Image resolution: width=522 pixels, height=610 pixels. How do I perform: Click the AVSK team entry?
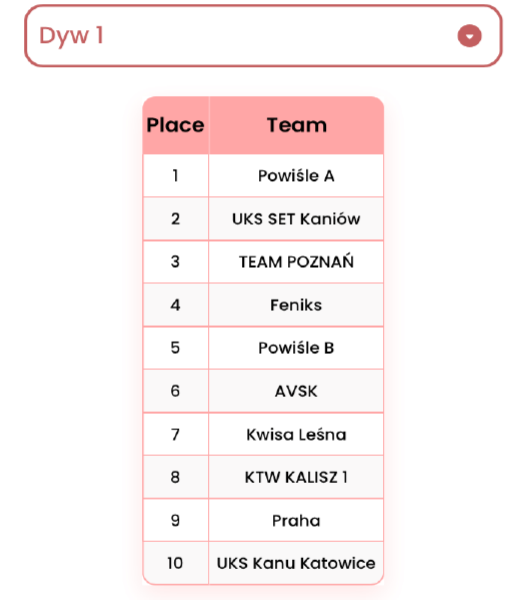[296, 391]
